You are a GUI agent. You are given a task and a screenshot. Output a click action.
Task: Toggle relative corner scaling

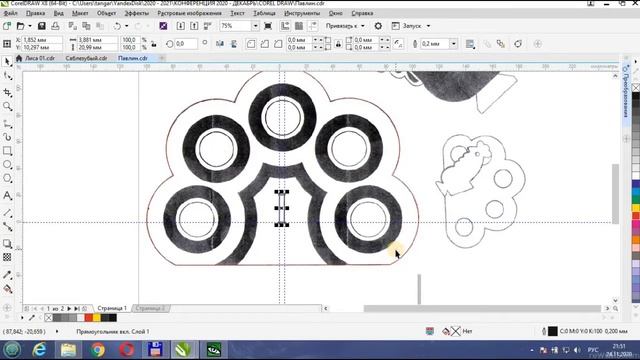click(398, 44)
